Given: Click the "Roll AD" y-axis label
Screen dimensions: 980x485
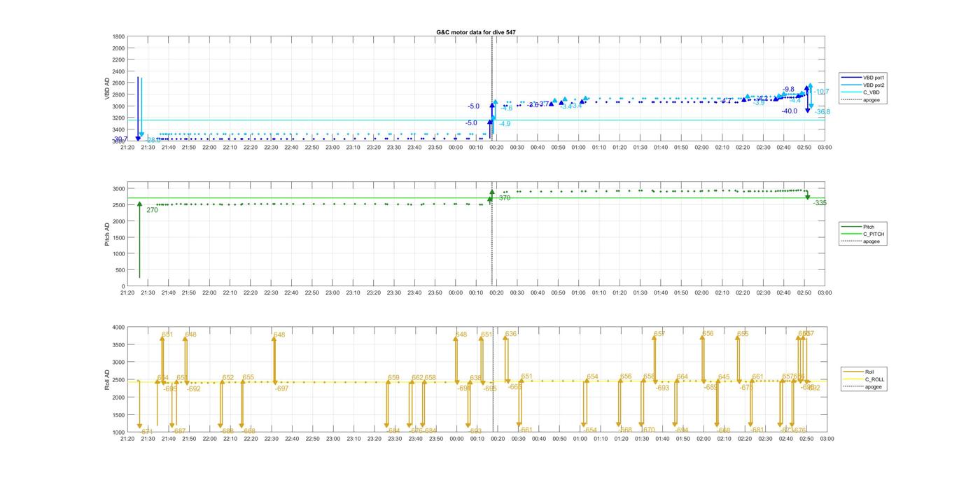Looking at the screenshot, I should 107,379.
